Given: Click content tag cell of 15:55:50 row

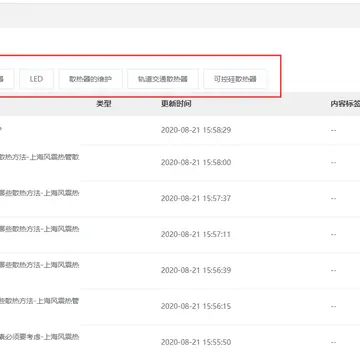Looking at the screenshot, I should (x=334, y=342).
